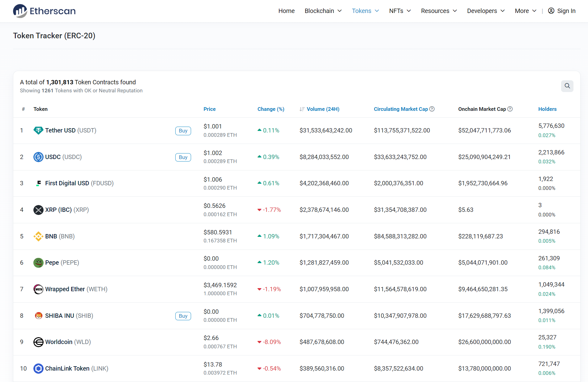The image size is (588, 382).
Task: Click the XRP (IBC) token icon
Action: coord(38,210)
